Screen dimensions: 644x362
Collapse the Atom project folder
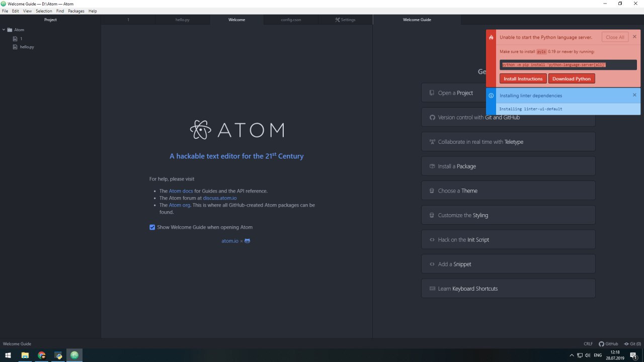[4, 30]
